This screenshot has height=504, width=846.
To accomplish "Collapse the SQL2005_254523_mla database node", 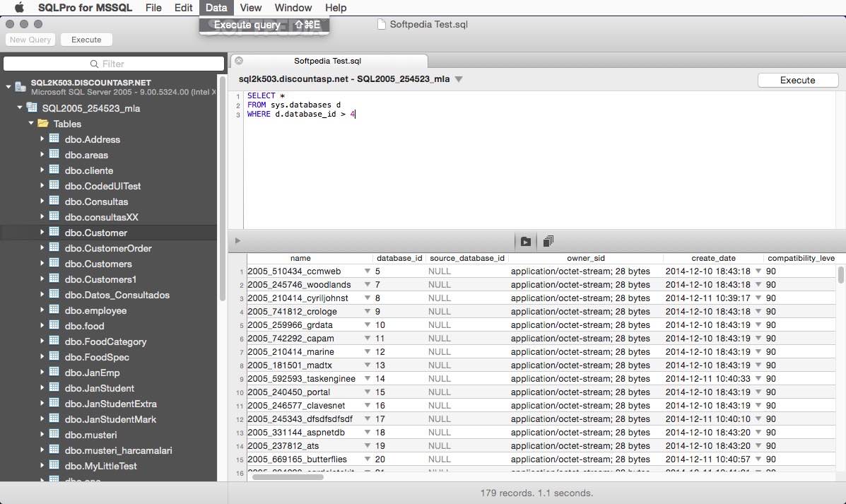I will tap(20, 107).
